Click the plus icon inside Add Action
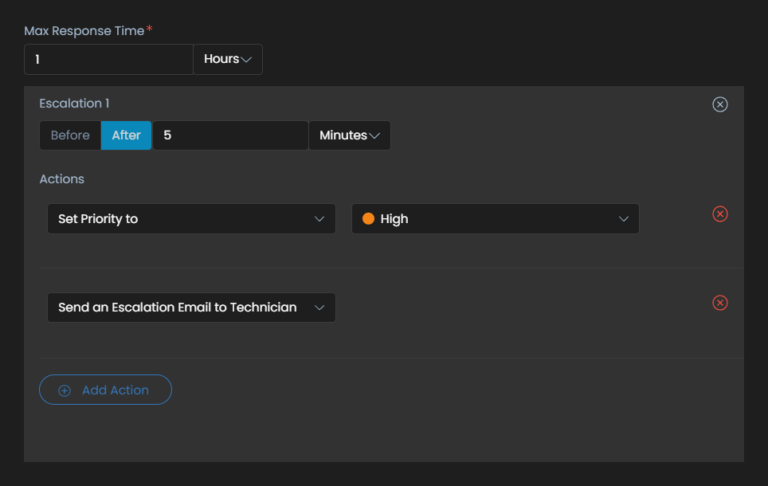The width and height of the screenshot is (768, 486). (x=65, y=390)
